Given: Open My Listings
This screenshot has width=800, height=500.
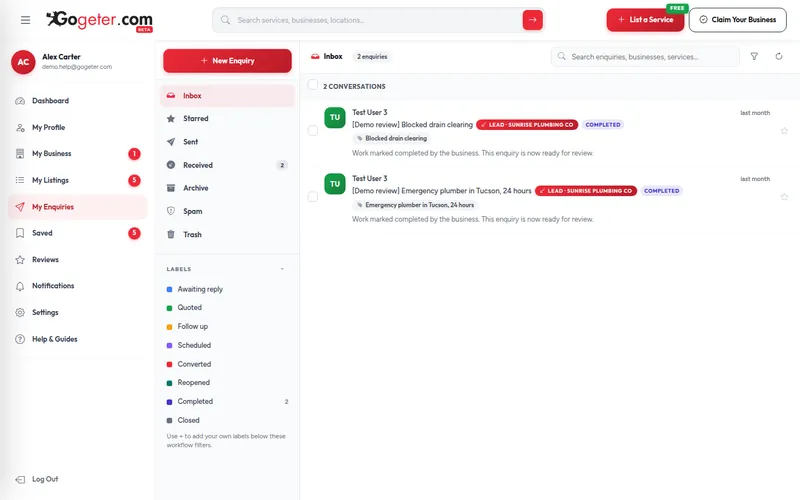Looking at the screenshot, I should click(x=78, y=180).
